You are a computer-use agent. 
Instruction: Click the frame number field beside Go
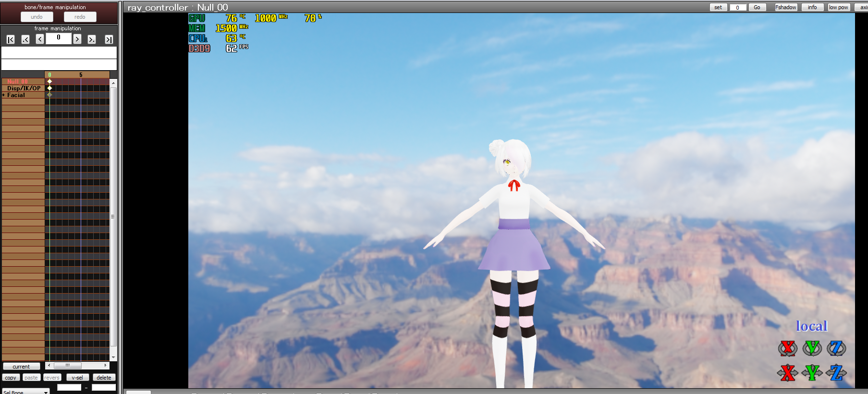click(x=737, y=7)
